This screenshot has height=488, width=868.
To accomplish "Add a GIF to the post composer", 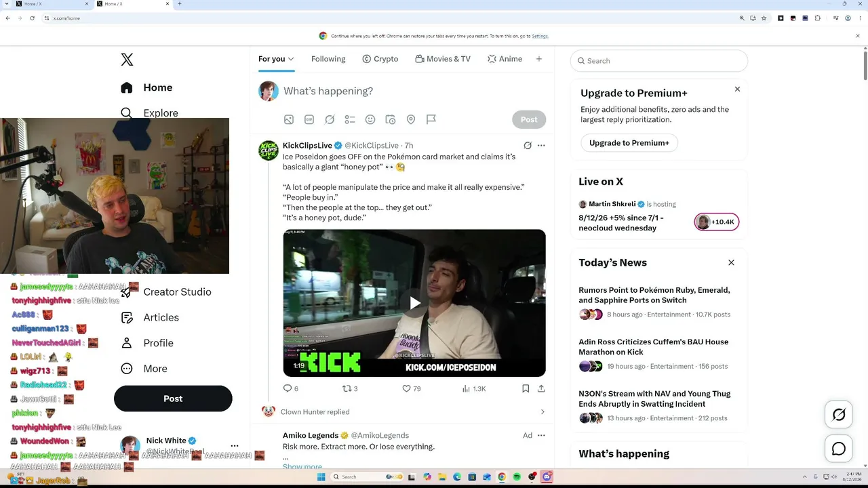I will 309,119.
